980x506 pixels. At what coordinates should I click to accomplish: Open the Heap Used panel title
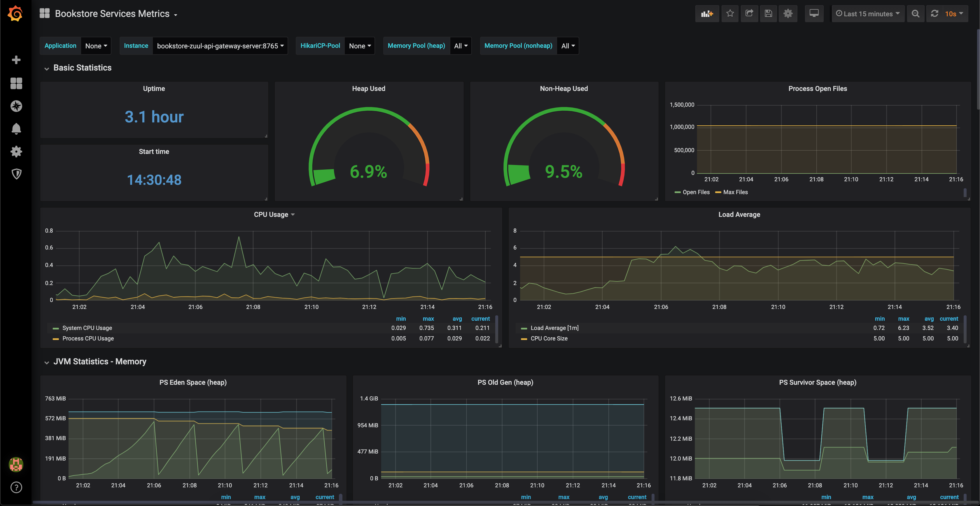tap(368, 89)
